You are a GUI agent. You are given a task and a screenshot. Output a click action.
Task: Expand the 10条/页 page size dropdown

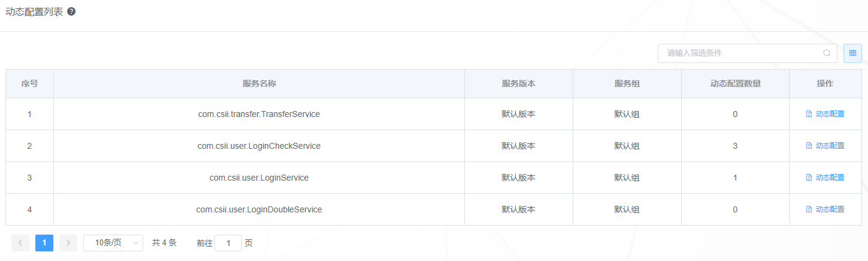(x=113, y=243)
